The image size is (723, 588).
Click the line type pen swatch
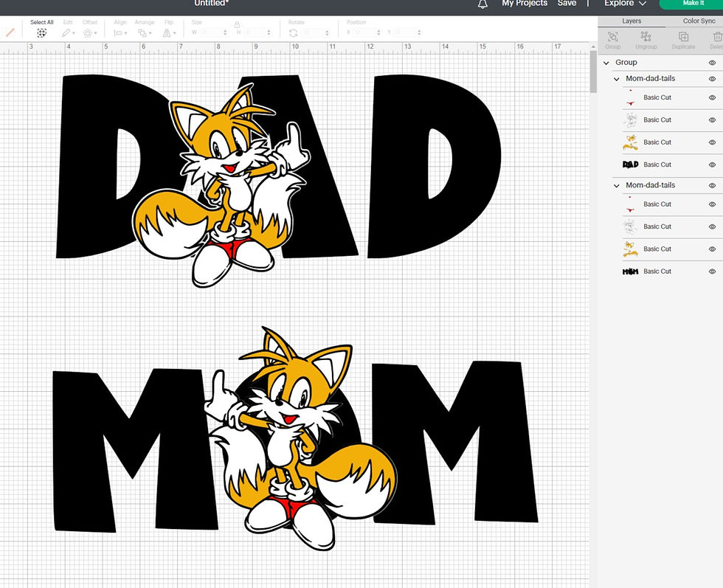[x=10, y=32]
